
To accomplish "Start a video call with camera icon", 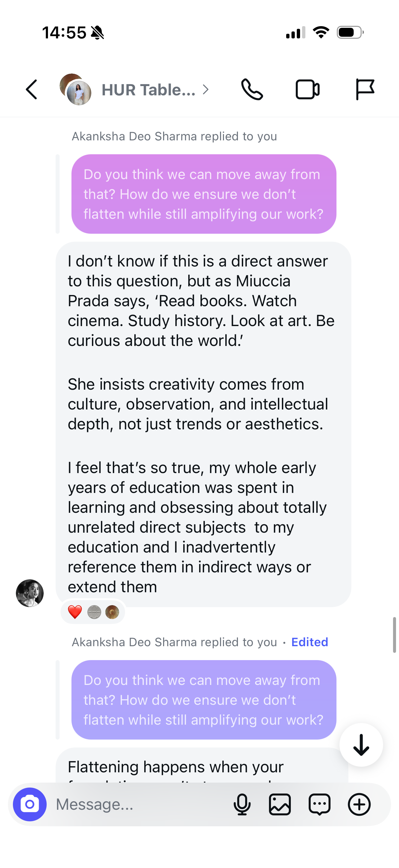I will point(308,90).
